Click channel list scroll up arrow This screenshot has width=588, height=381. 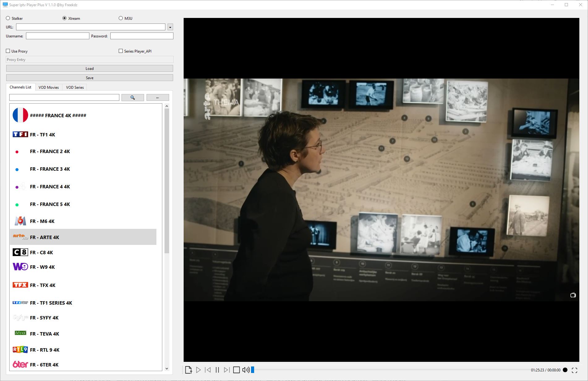coord(167,106)
